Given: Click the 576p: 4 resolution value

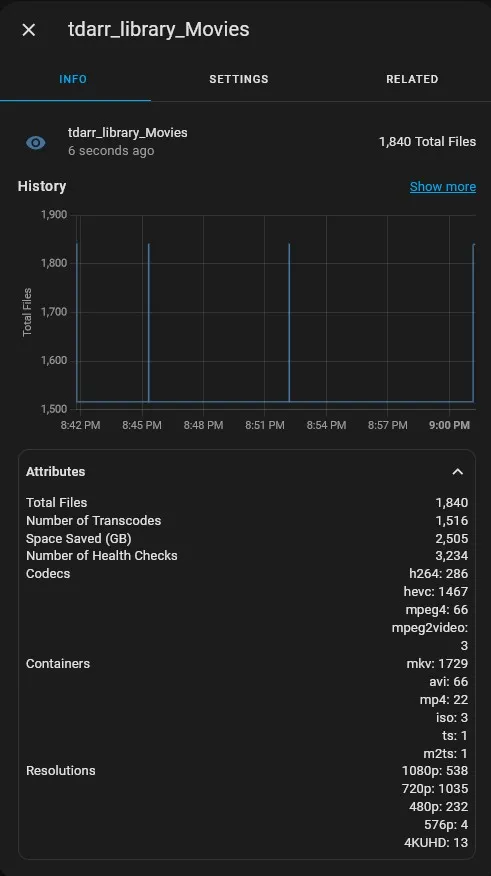Looking at the screenshot, I should 446,825.
